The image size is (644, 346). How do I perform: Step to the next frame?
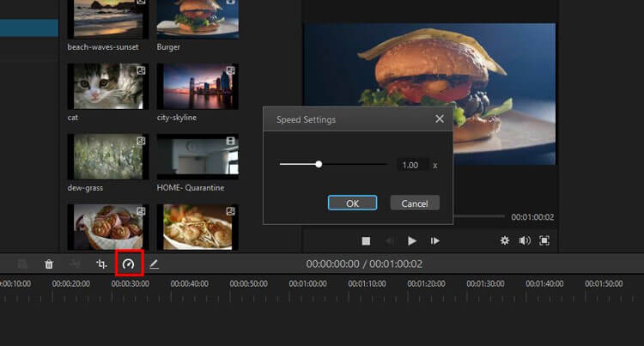tap(435, 241)
